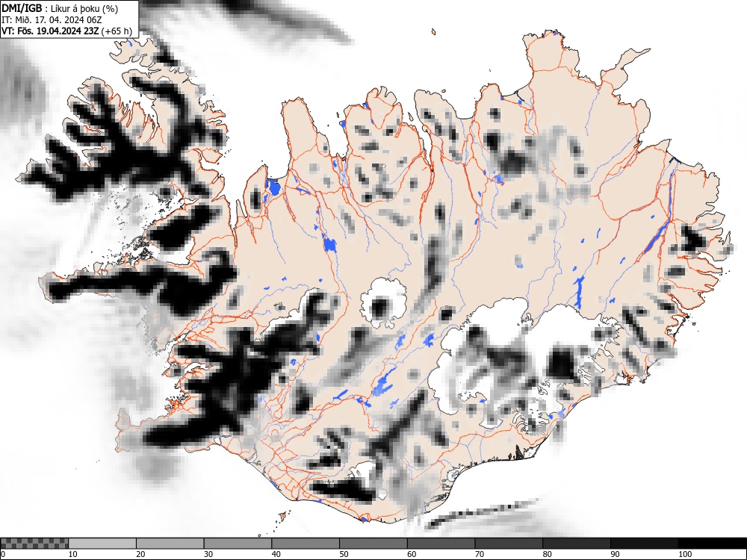
Task: Click the legend label "50"
Action: (x=344, y=554)
